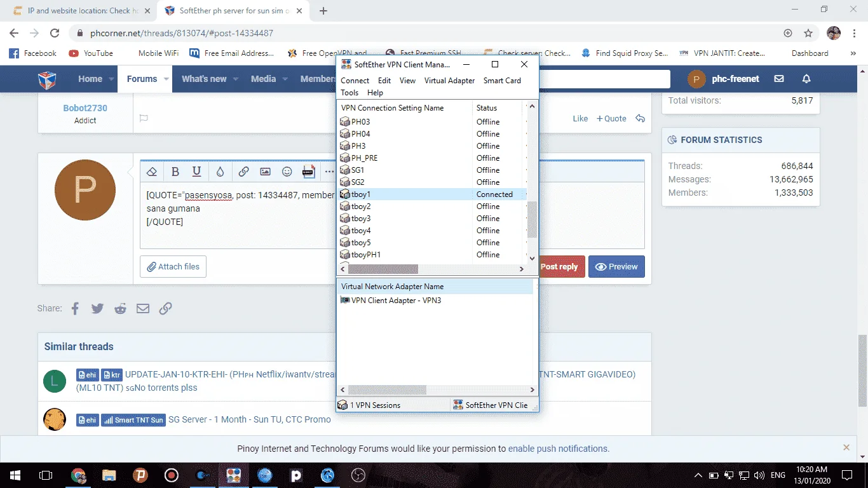Click the phcorner forum logo icon
This screenshot has width=868, height=488.
click(47, 79)
